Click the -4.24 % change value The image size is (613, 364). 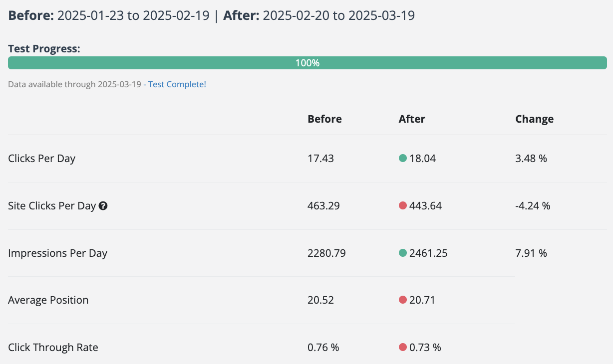(533, 205)
